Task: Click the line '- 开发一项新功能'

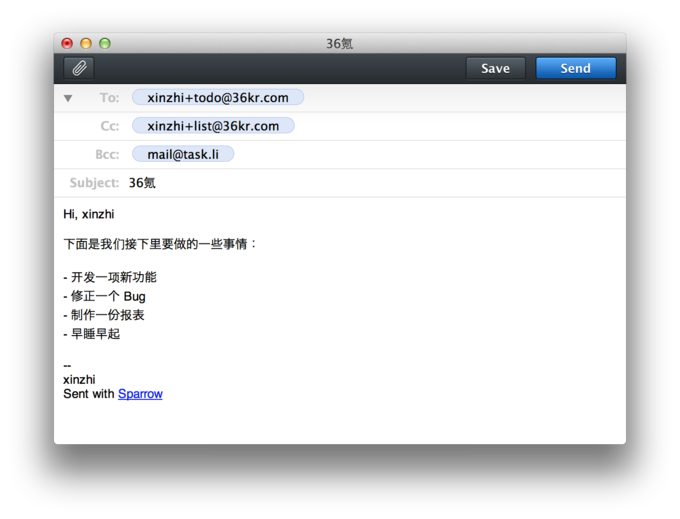Action: point(110,277)
